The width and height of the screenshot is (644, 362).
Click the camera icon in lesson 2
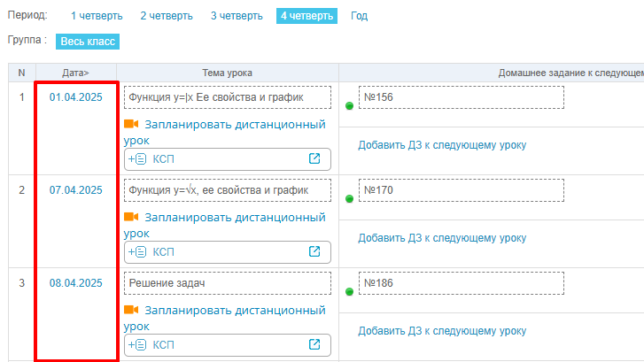[x=132, y=217]
